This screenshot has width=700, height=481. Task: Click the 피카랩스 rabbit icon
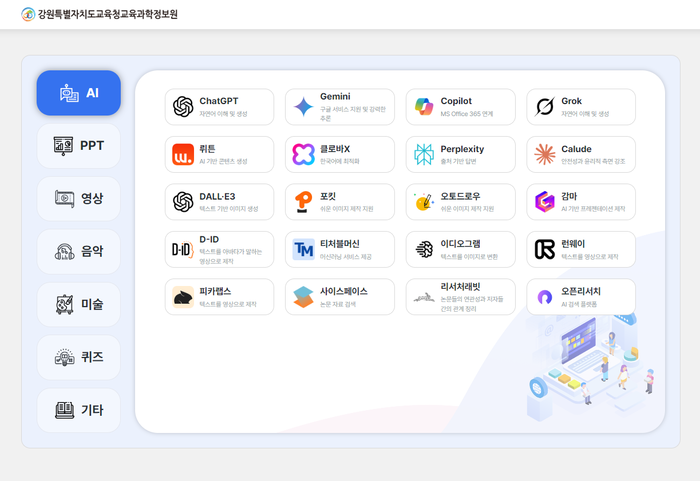[183, 297]
